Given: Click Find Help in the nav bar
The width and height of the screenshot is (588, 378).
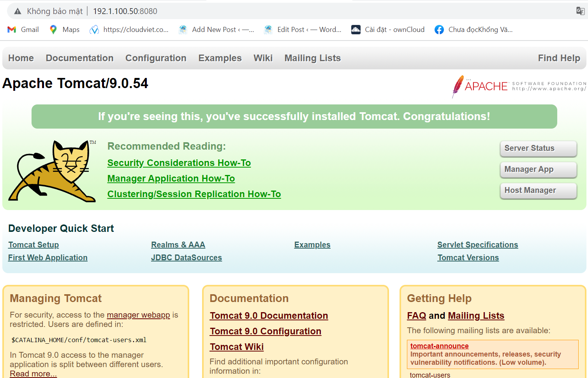Looking at the screenshot, I should (559, 58).
